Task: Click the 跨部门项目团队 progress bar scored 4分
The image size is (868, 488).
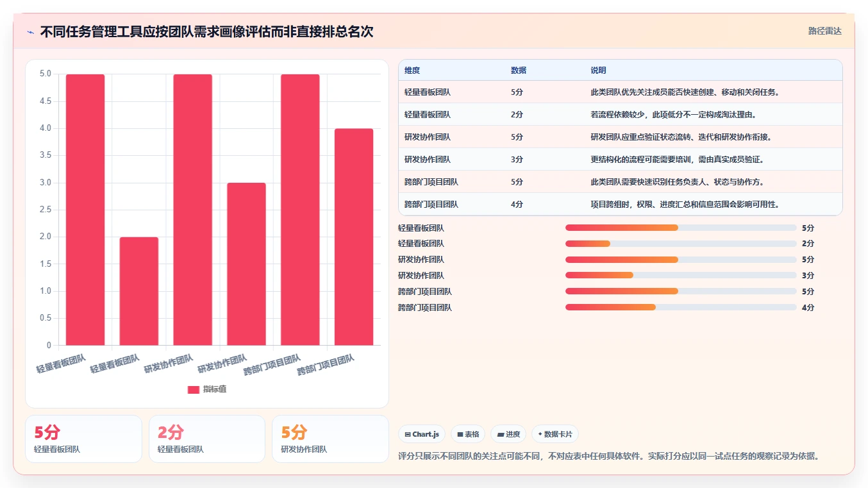Action: pyautogui.click(x=681, y=308)
